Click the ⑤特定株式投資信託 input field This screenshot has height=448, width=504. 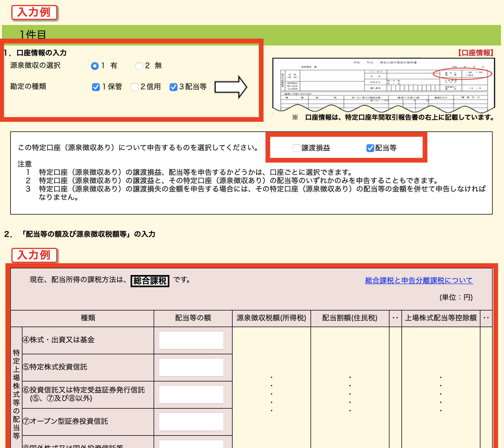point(191,367)
